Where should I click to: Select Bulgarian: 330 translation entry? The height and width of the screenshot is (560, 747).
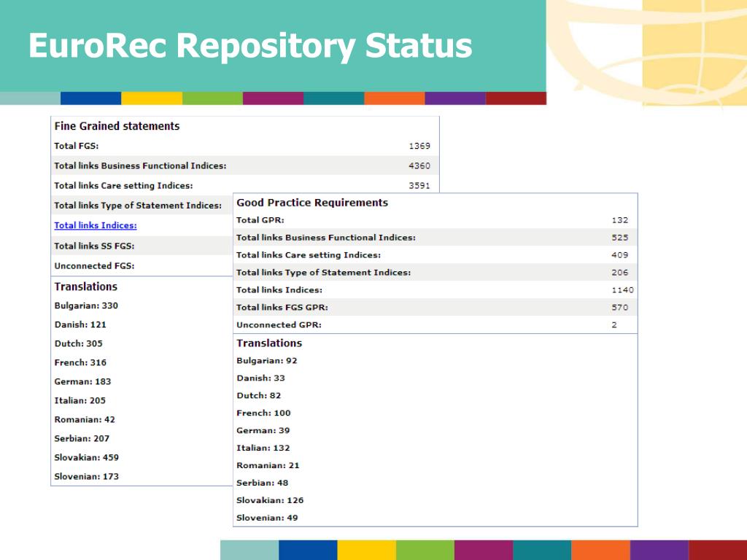(x=86, y=306)
